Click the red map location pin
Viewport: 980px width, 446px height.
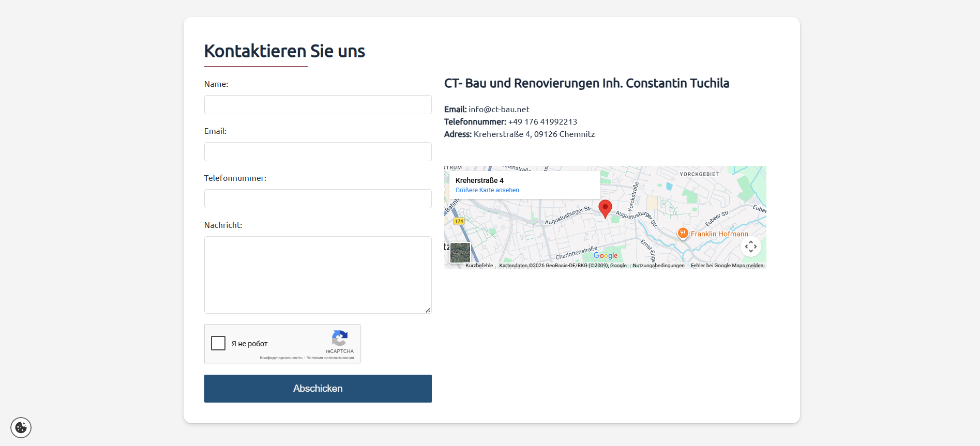605,208
